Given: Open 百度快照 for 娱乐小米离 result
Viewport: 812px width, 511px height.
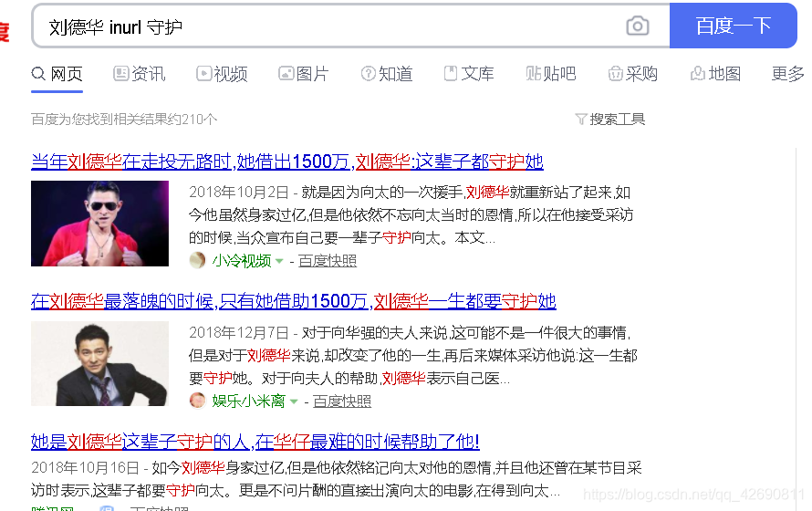Looking at the screenshot, I should click(x=342, y=401).
